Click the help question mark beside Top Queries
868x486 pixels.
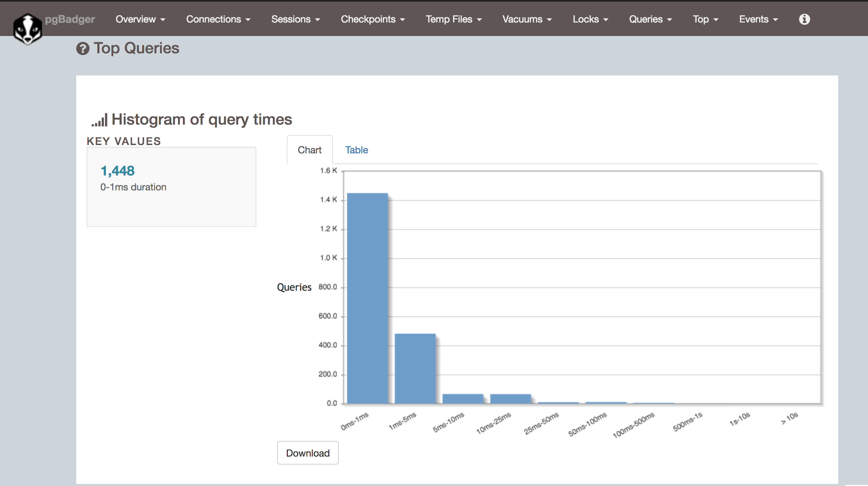(x=83, y=48)
